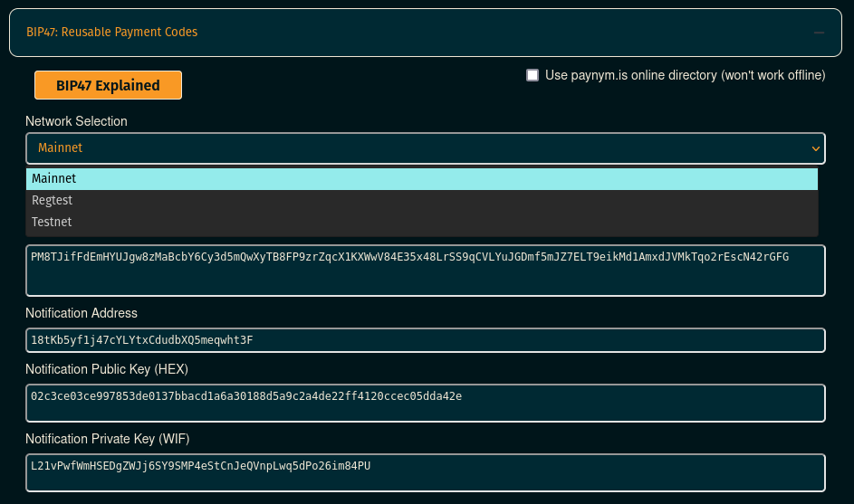
Task: Toggle the BIP47: Reusable Payment Codes header
Action: tap(111, 32)
